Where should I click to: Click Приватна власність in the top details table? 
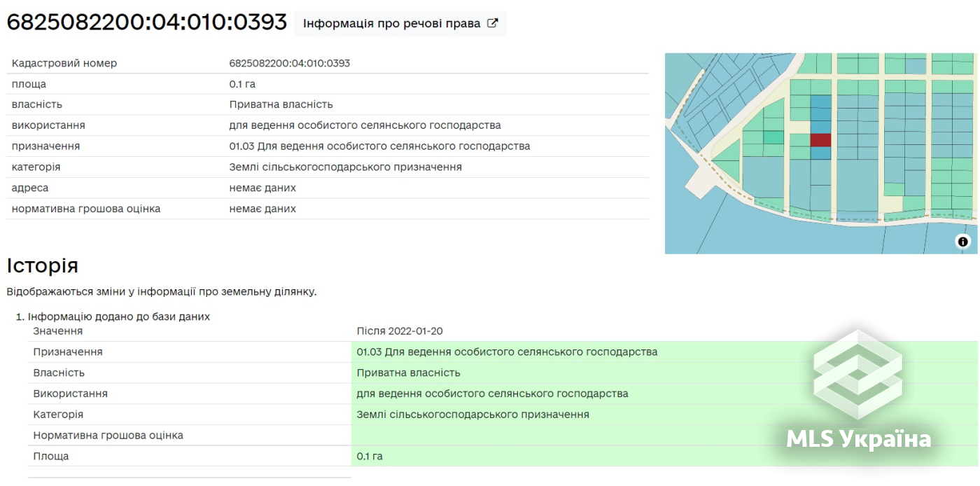tap(281, 104)
